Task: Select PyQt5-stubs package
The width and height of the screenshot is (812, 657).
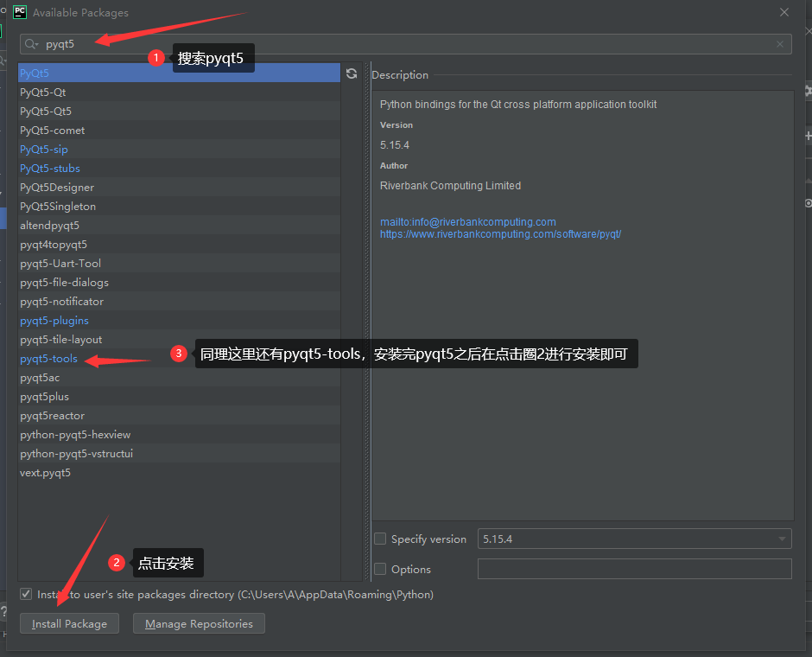Action: pos(179,169)
